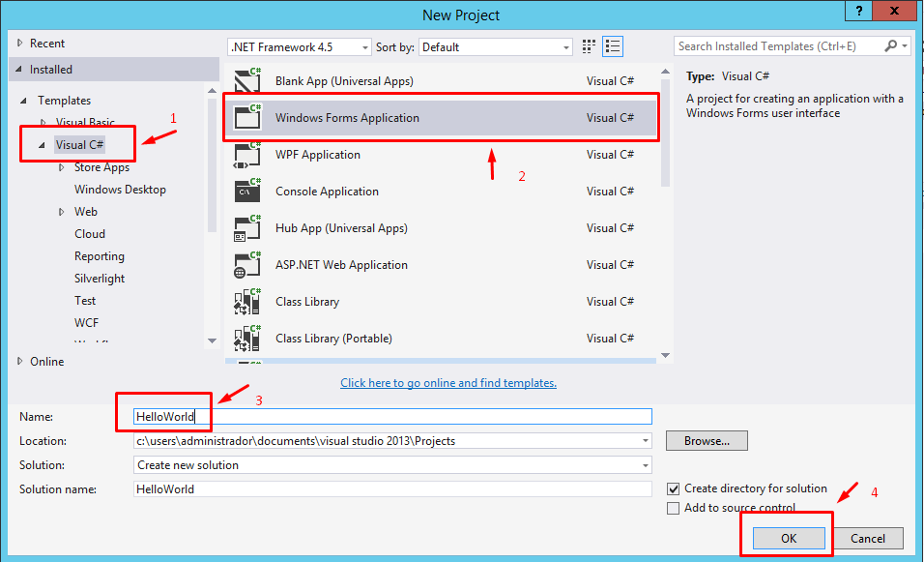Image resolution: width=924 pixels, height=562 pixels.
Task: Click the template list scrollbar thumb
Action: [x=665, y=133]
